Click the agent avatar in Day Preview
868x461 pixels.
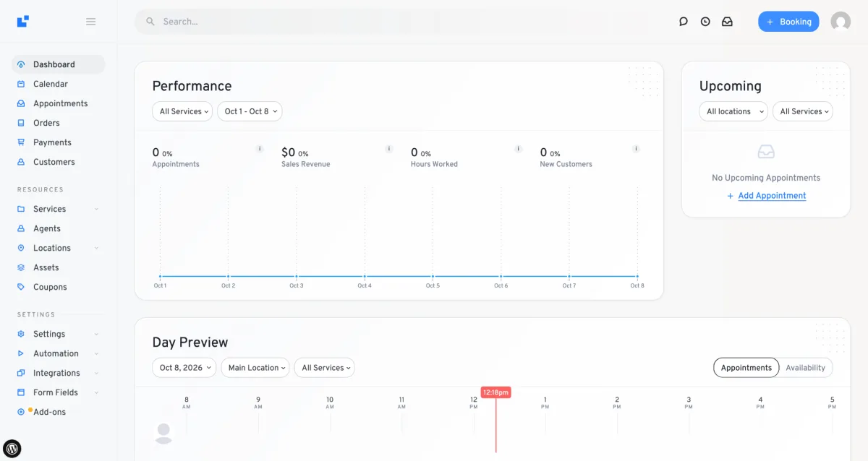pyautogui.click(x=164, y=434)
